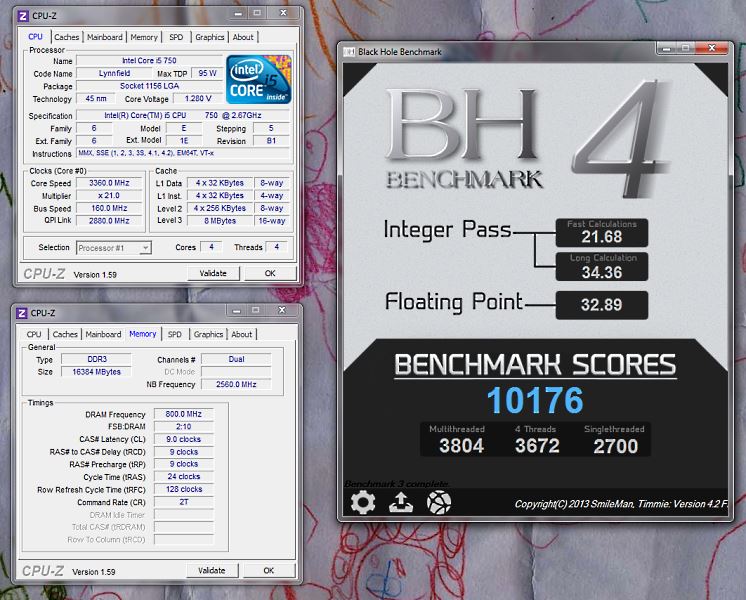Screen dimensions: 746x600
Task: Click the total score 10176
Action: (x=535, y=400)
